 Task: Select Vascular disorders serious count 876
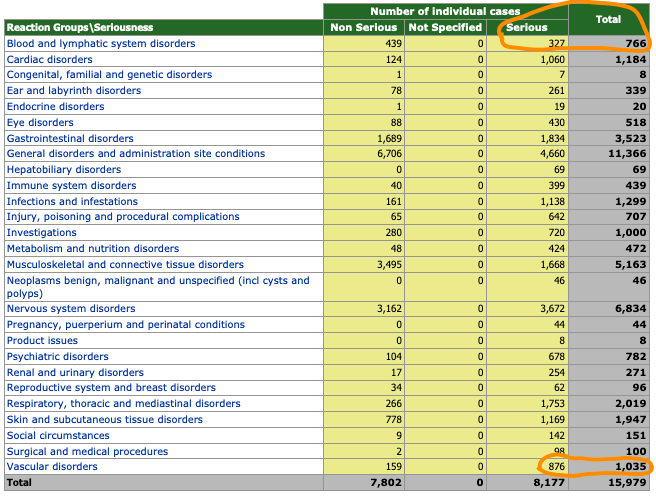point(556,467)
